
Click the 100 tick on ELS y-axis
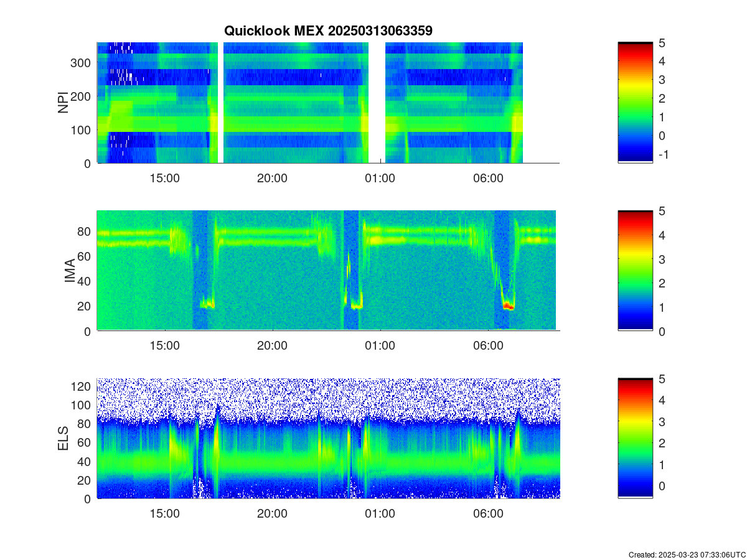pos(82,405)
